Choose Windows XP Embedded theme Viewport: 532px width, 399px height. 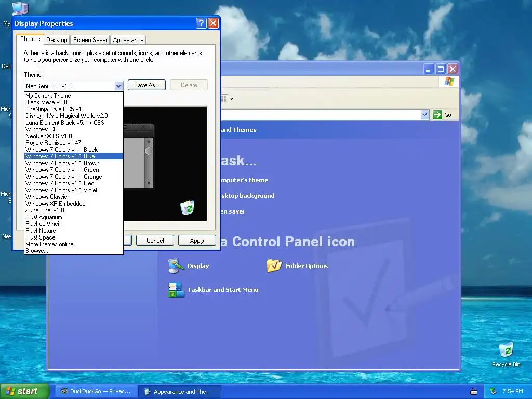click(74, 204)
